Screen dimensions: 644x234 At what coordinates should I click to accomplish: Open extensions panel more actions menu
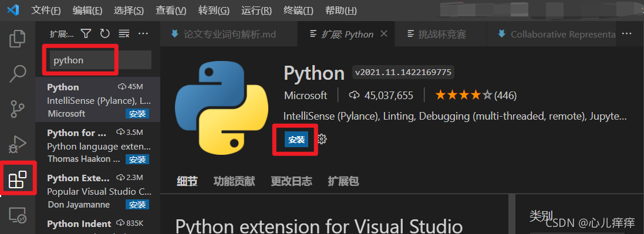pyautogui.click(x=143, y=33)
